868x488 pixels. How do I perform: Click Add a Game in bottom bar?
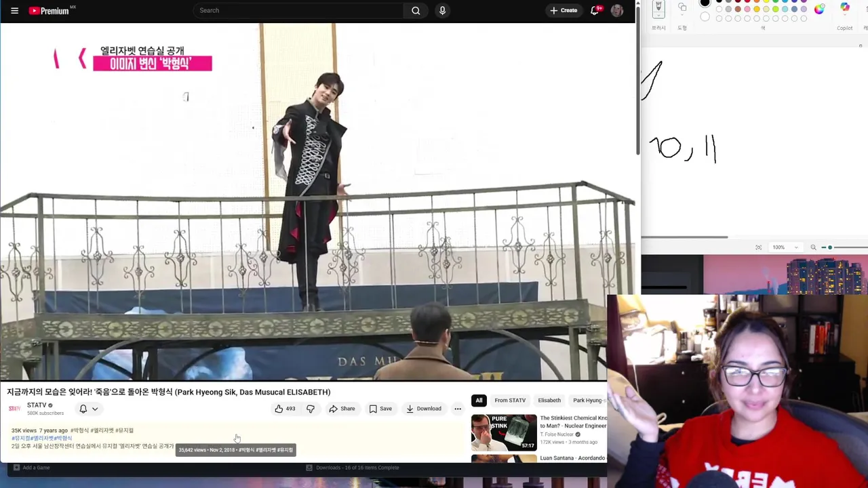[x=31, y=468]
